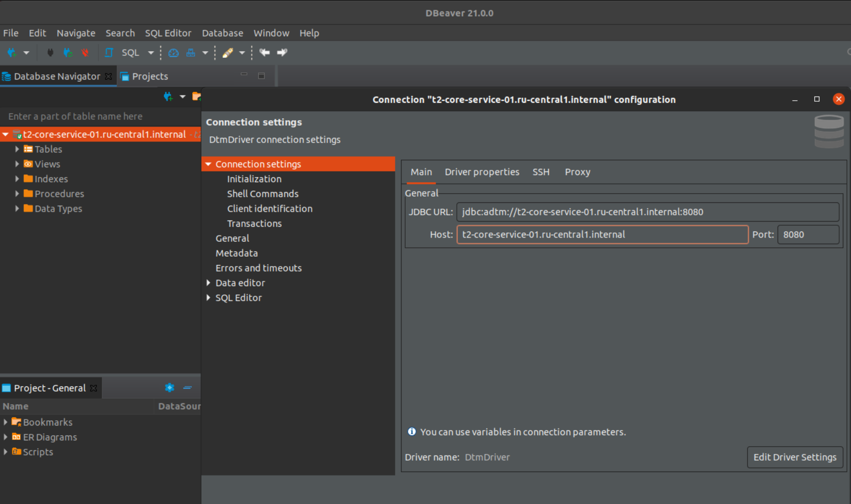This screenshot has width=851, height=504.
Task: Click the Reconnect plug icon with green arrows
Action: tap(68, 53)
